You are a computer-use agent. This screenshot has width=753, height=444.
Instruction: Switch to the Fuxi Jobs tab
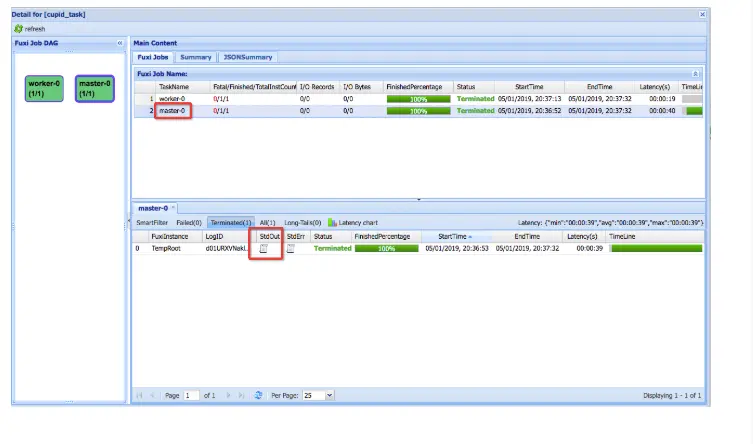[x=153, y=57]
